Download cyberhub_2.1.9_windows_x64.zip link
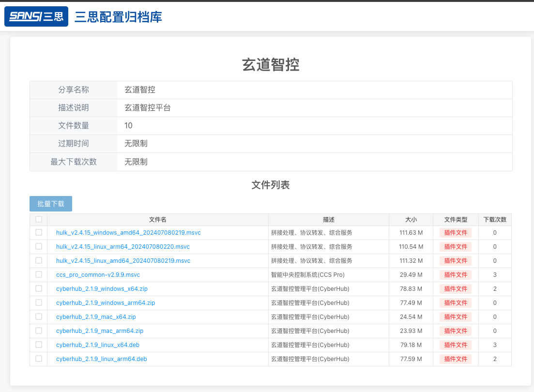 pos(102,289)
